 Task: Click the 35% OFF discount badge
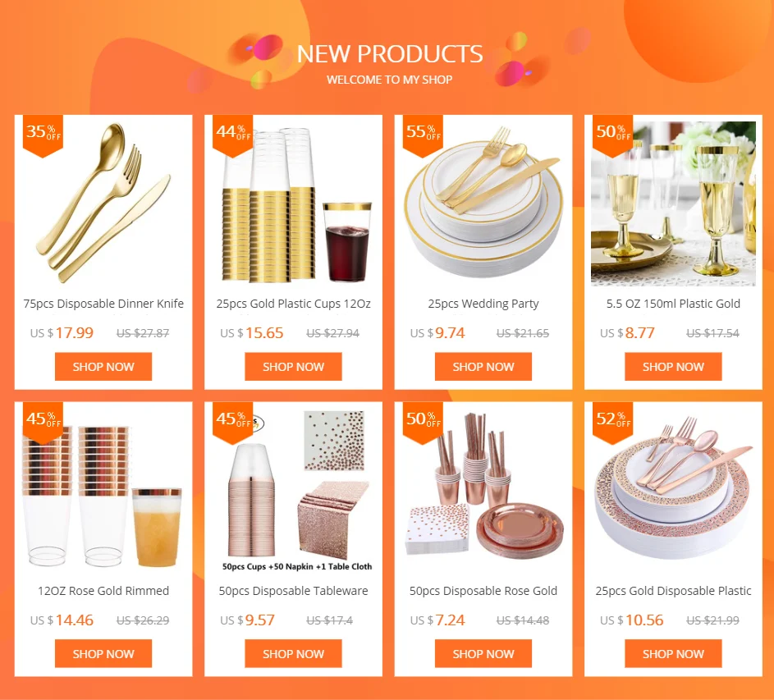43,135
